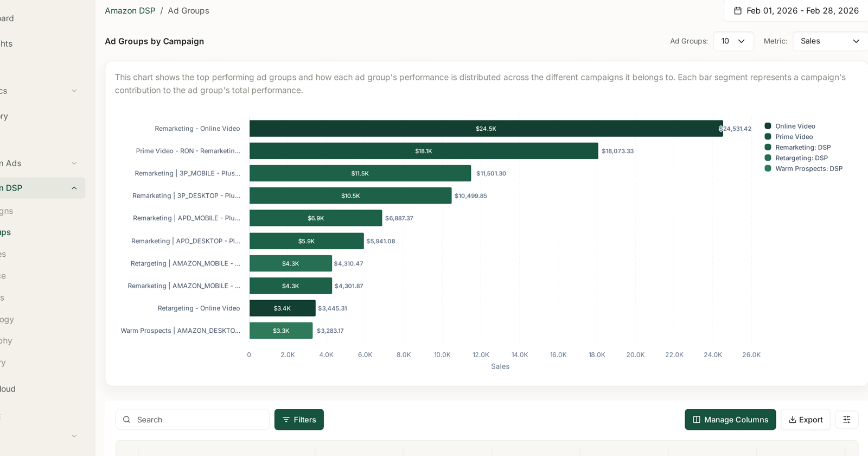868x456 pixels.
Task: Click the $3.3K Warm Prospects bar
Action: 281,331
